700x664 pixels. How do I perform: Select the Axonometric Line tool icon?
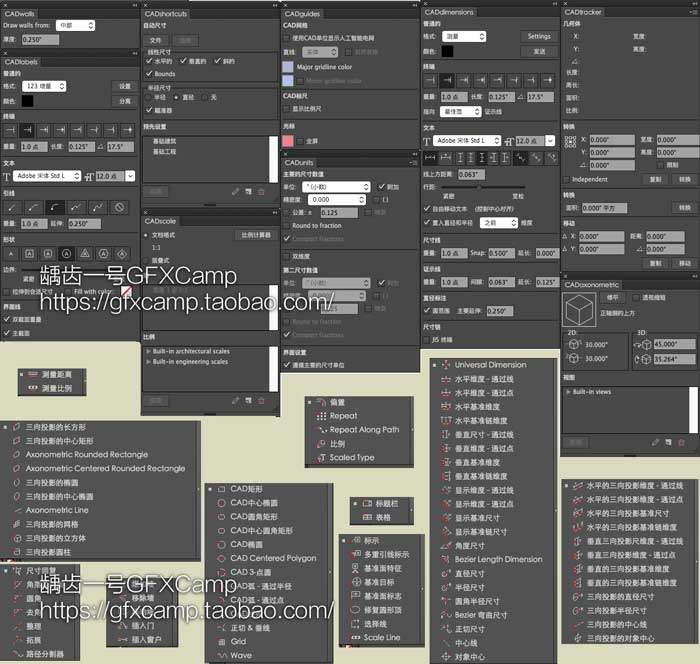click(x=17, y=510)
